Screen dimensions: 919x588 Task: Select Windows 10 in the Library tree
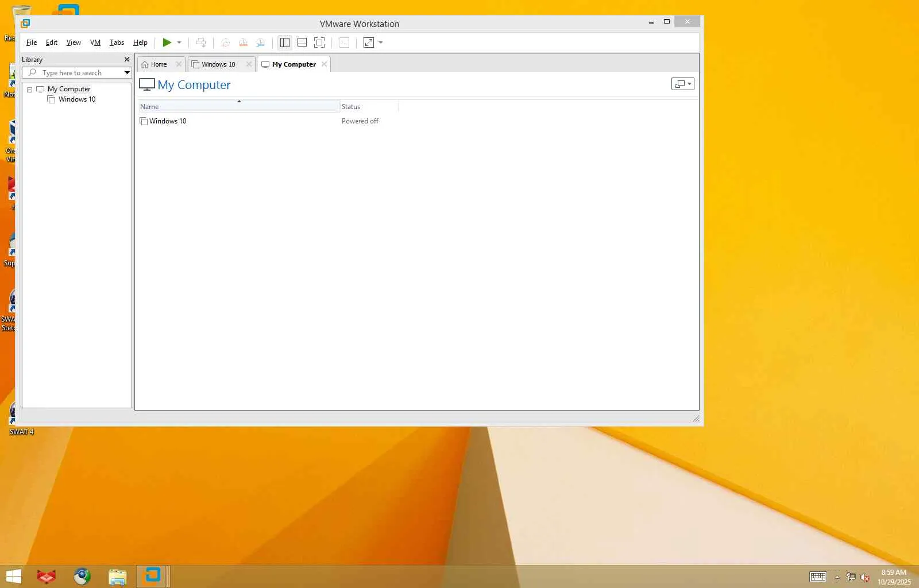coord(77,99)
